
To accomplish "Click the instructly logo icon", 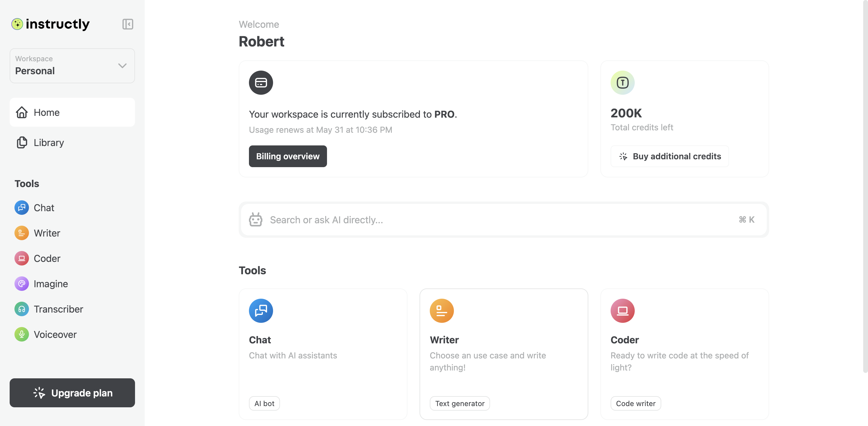I will point(17,24).
